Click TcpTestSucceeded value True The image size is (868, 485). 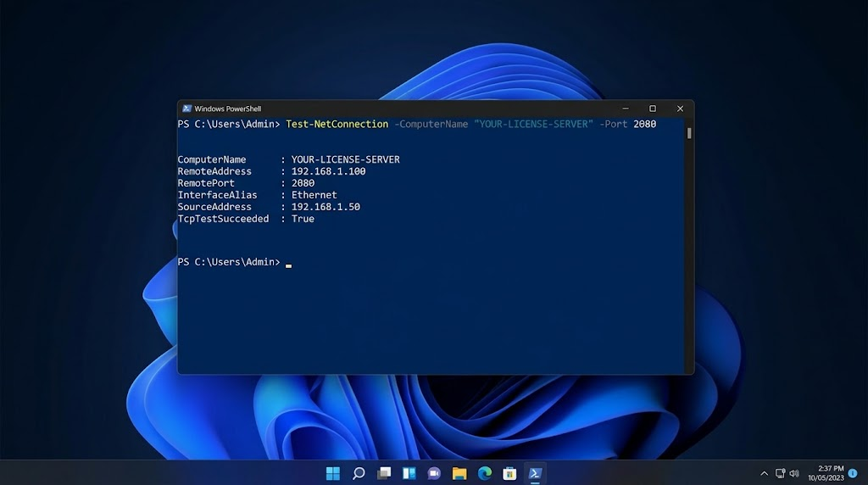point(303,219)
